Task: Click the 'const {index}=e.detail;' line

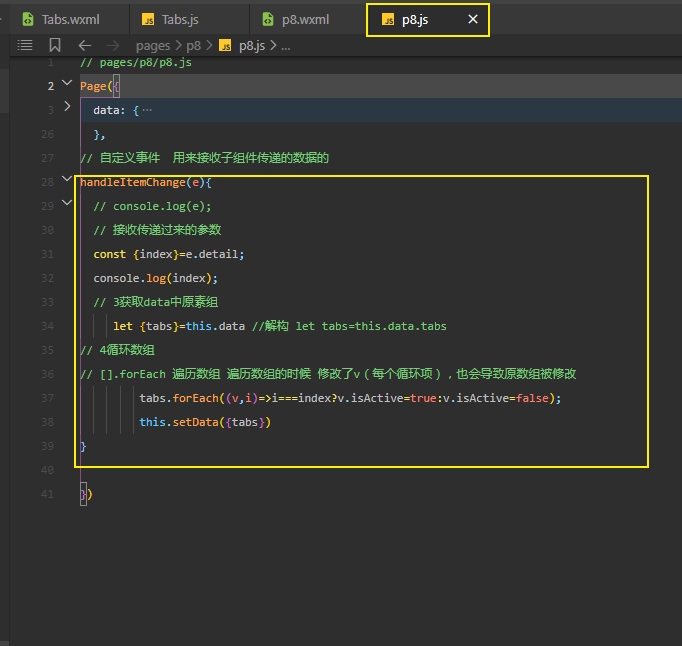Action: pos(169,254)
